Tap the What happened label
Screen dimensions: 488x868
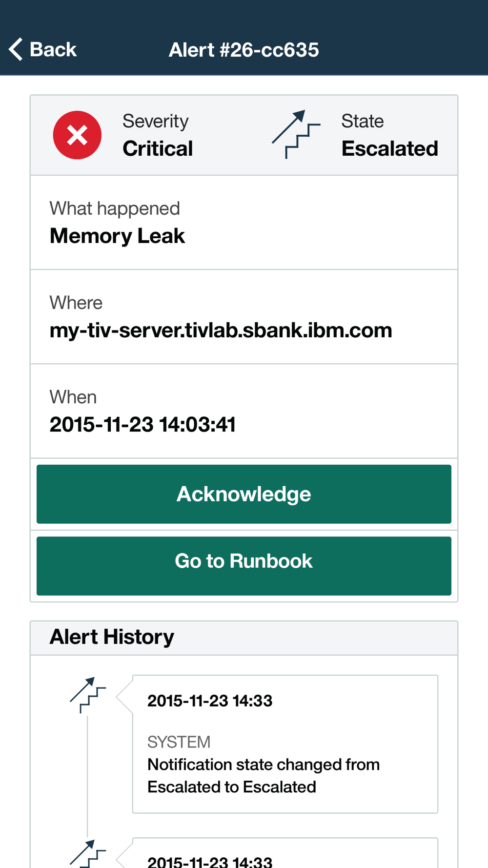click(x=115, y=208)
